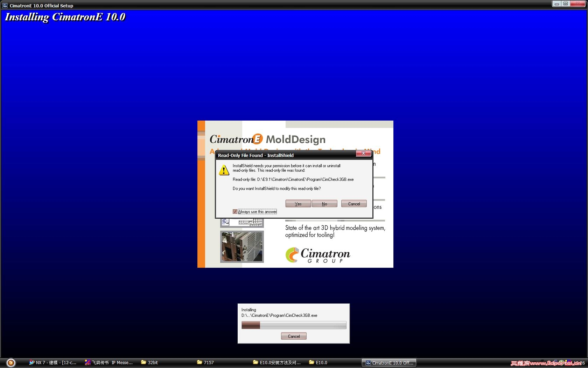588x368 pixels.
Task: Close the CimatronE 10.0 Official Setup window
Action: (578, 4)
